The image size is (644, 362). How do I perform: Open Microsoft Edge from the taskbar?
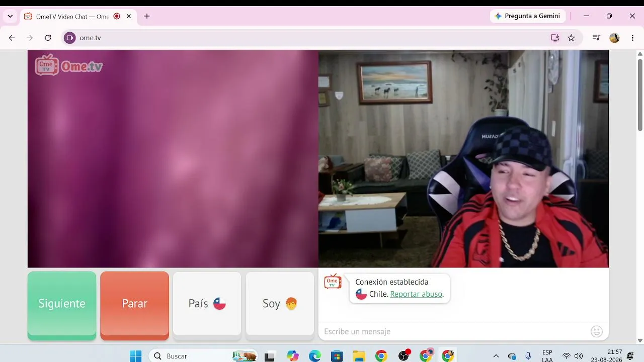pos(315,356)
